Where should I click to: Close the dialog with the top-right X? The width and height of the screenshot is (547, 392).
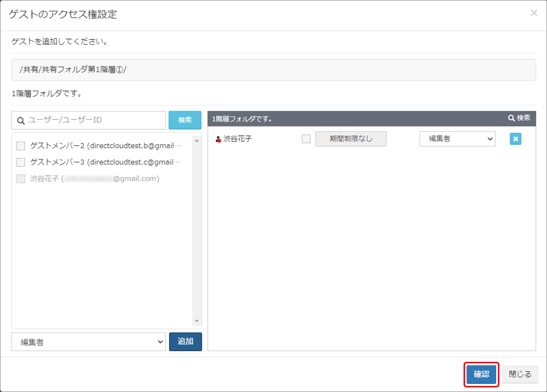coord(534,13)
